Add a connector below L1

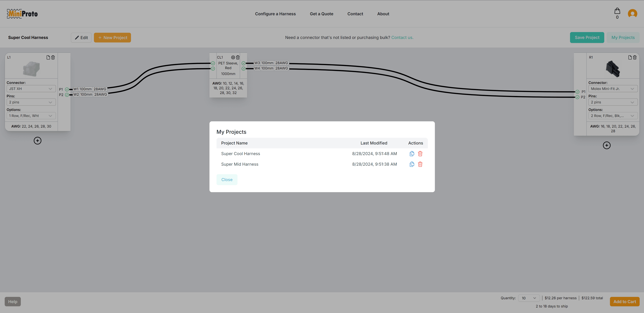(38, 141)
